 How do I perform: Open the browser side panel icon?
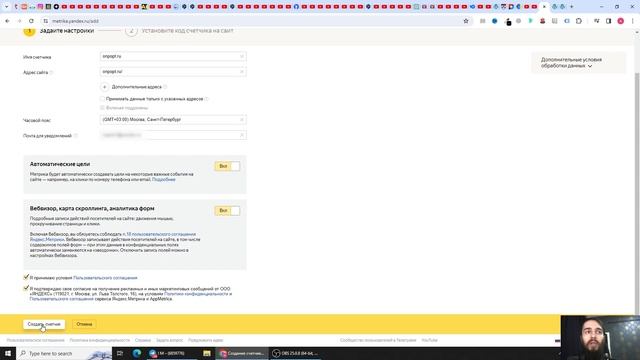click(x=608, y=21)
